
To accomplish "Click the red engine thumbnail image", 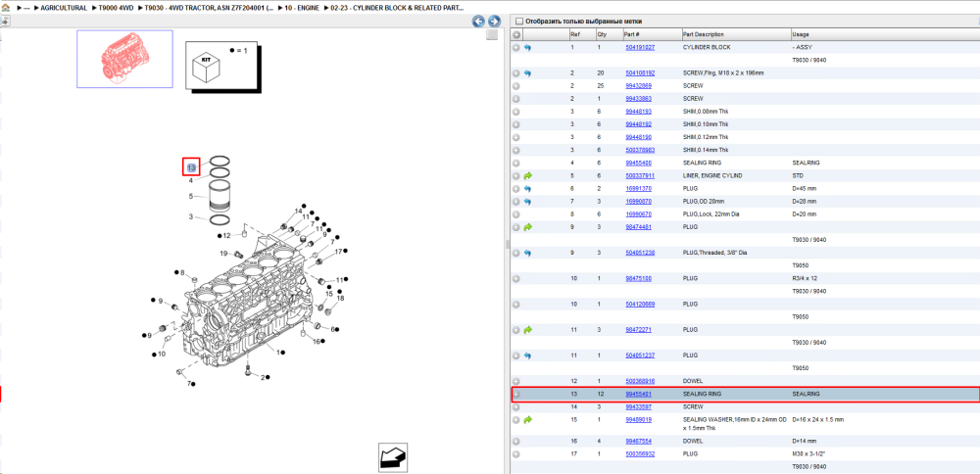I will point(123,59).
